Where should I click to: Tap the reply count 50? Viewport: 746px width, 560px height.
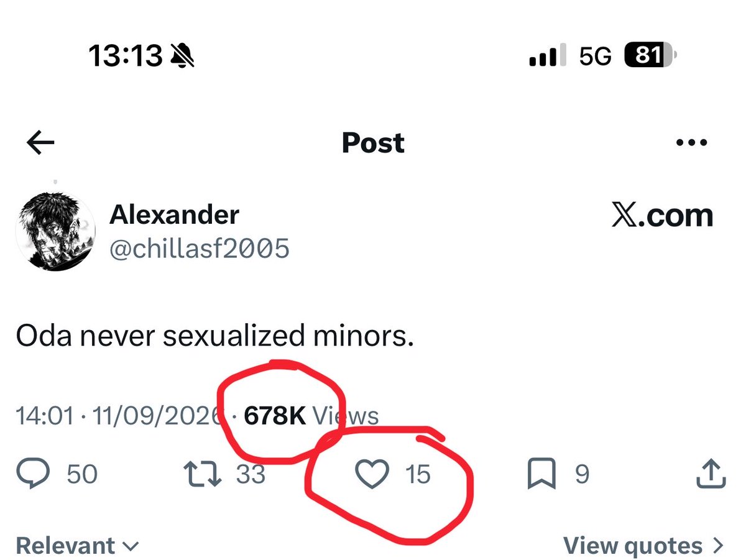[82, 475]
